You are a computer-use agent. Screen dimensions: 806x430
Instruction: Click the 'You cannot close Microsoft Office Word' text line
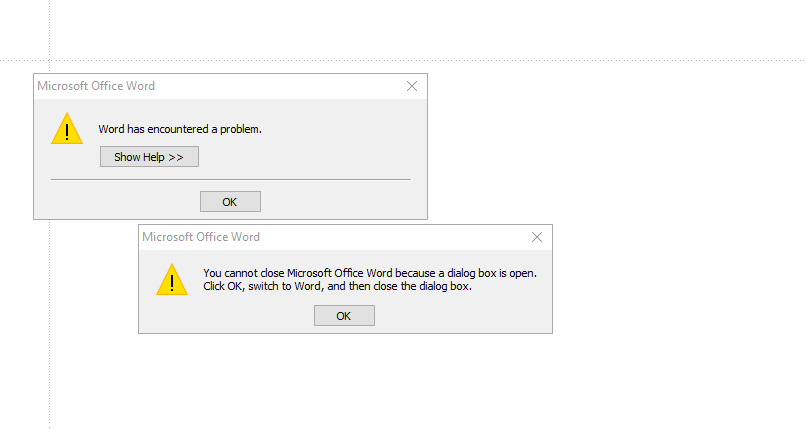coord(369,272)
